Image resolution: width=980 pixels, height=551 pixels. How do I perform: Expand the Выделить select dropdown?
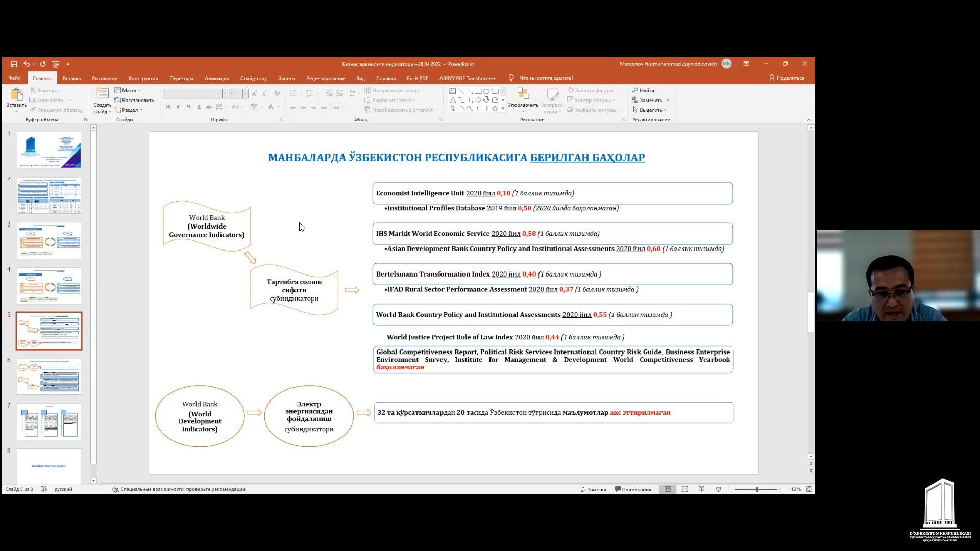(x=650, y=110)
